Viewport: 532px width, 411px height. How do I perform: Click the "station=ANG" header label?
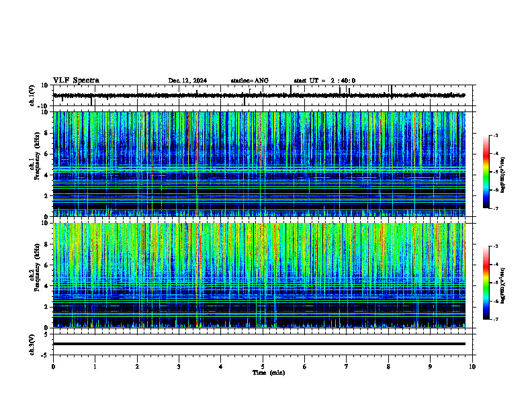(x=250, y=81)
